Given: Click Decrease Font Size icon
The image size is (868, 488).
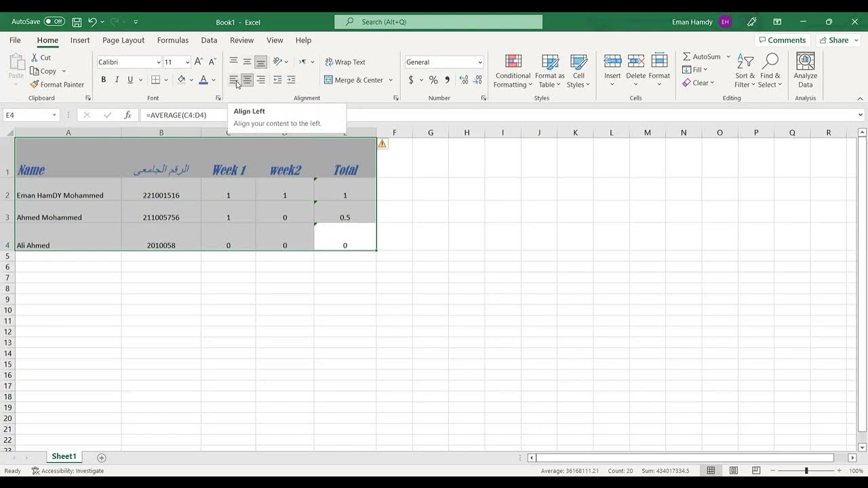Looking at the screenshot, I should pyautogui.click(x=212, y=62).
